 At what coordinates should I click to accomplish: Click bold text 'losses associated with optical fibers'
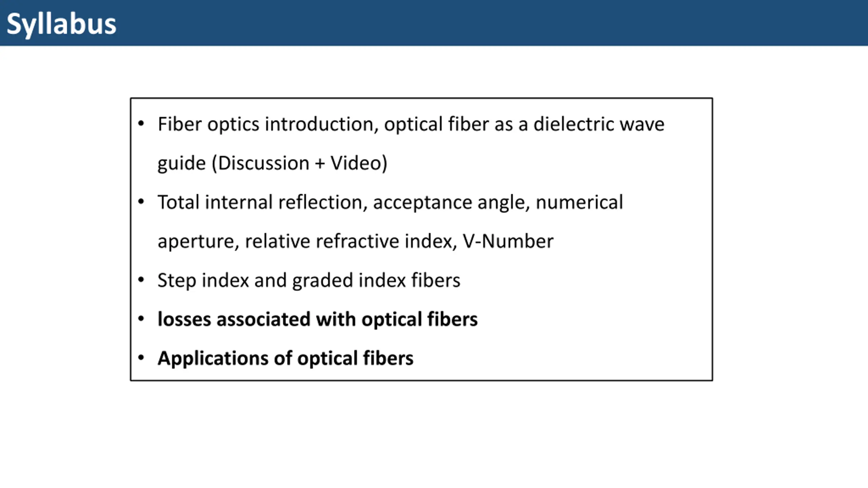[318, 320]
